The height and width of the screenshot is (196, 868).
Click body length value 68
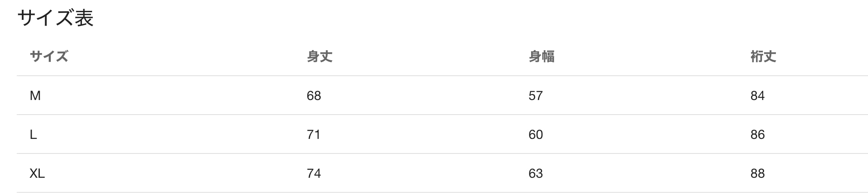[x=314, y=96]
